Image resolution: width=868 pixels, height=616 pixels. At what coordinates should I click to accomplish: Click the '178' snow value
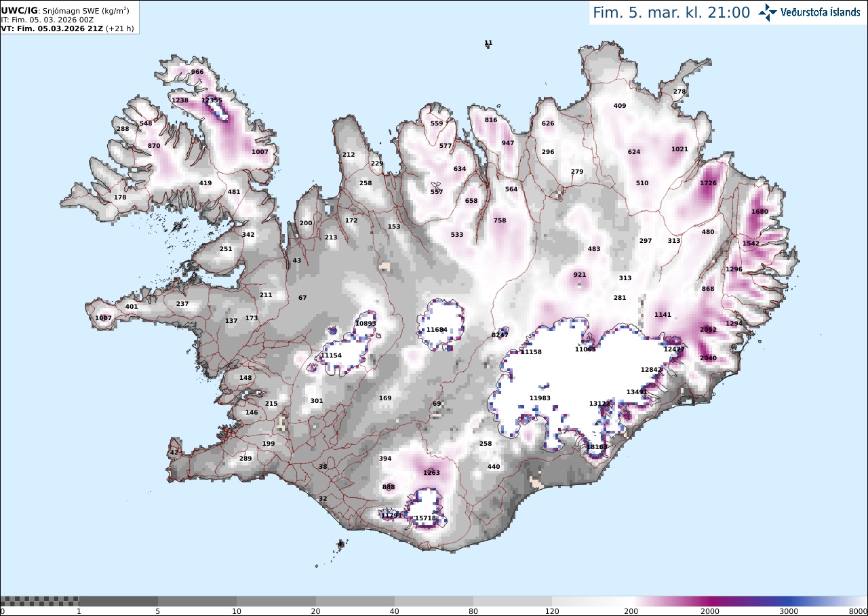pyautogui.click(x=120, y=197)
